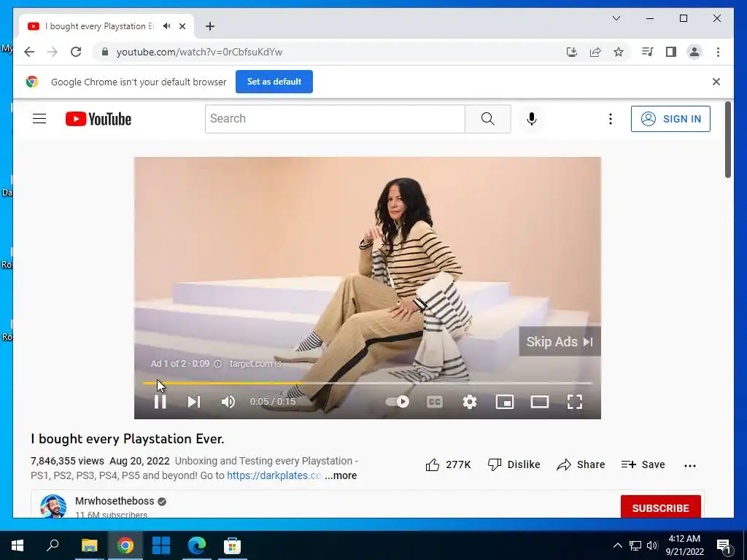Toggle the autoplay switch in the player

(x=398, y=402)
